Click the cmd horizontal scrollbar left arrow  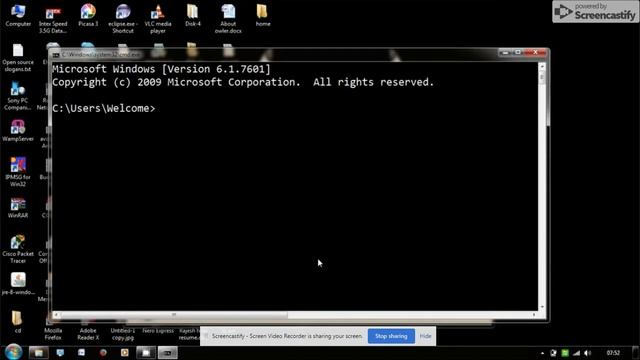click(56, 315)
